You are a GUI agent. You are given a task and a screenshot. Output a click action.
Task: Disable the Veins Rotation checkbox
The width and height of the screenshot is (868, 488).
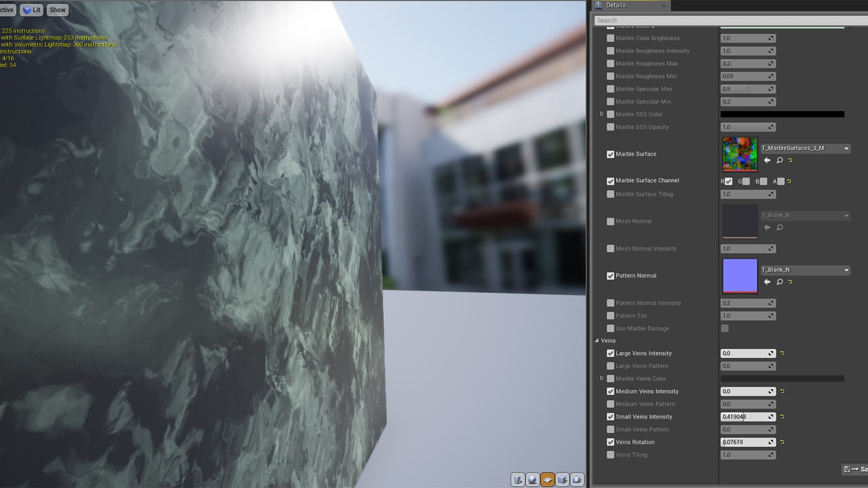[610, 442]
